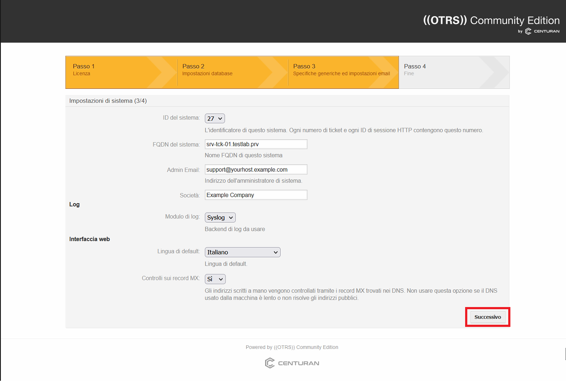Click the Admin Email label

click(184, 170)
